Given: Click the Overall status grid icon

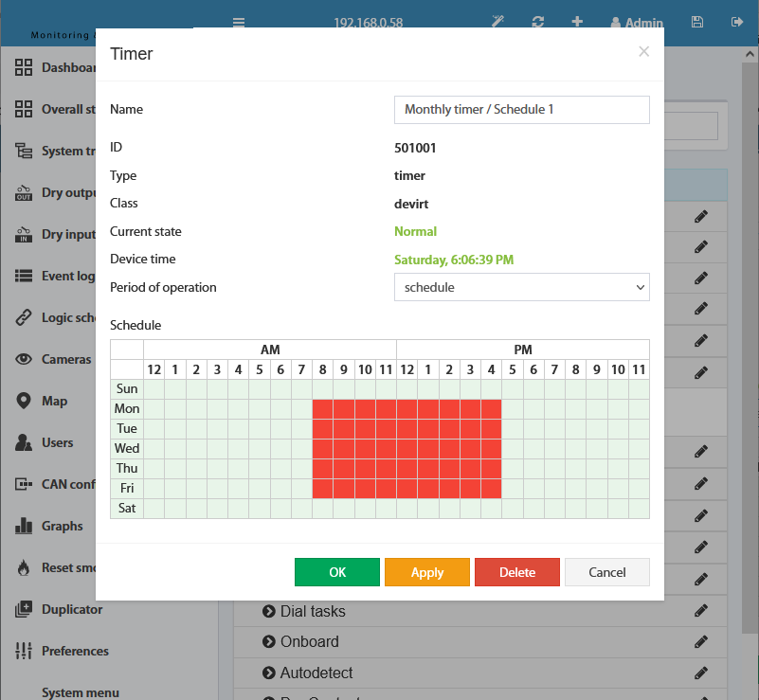Looking at the screenshot, I should pos(24,109).
